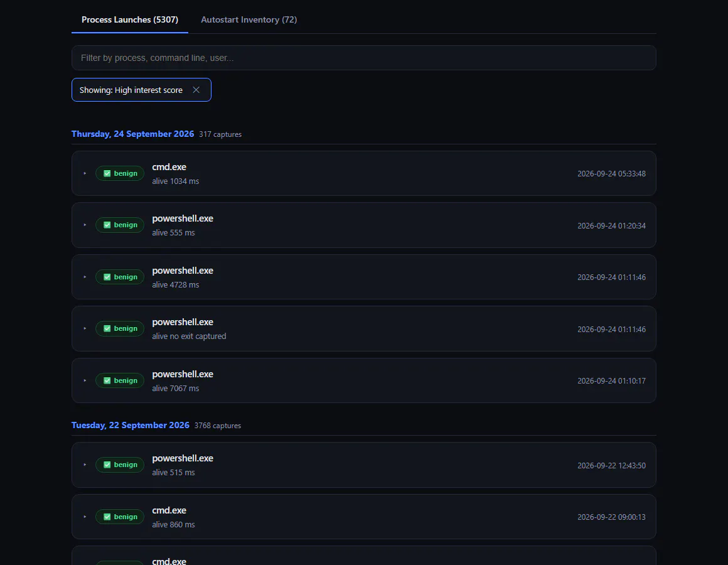
Task: Focus the filter by process search field
Action: 363,58
